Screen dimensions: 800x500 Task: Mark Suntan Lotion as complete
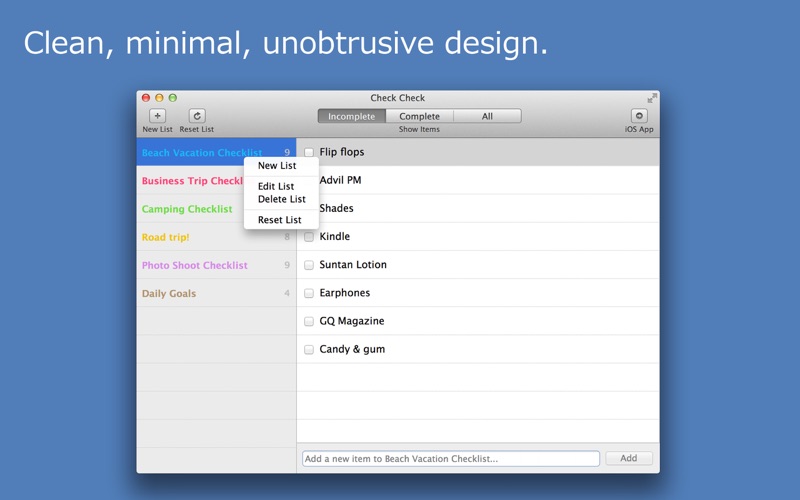click(309, 265)
